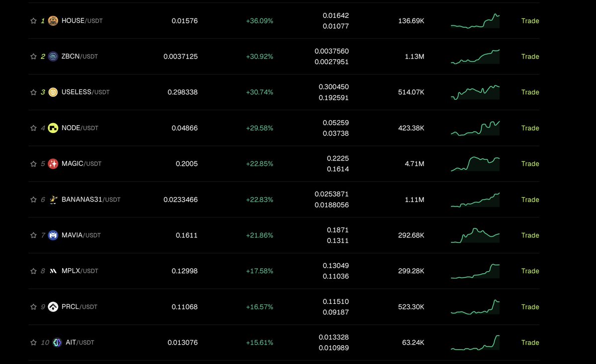The width and height of the screenshot is (596, 364).
Task: Select the MAVIA/USDT pair name
Action: [81, 235]
